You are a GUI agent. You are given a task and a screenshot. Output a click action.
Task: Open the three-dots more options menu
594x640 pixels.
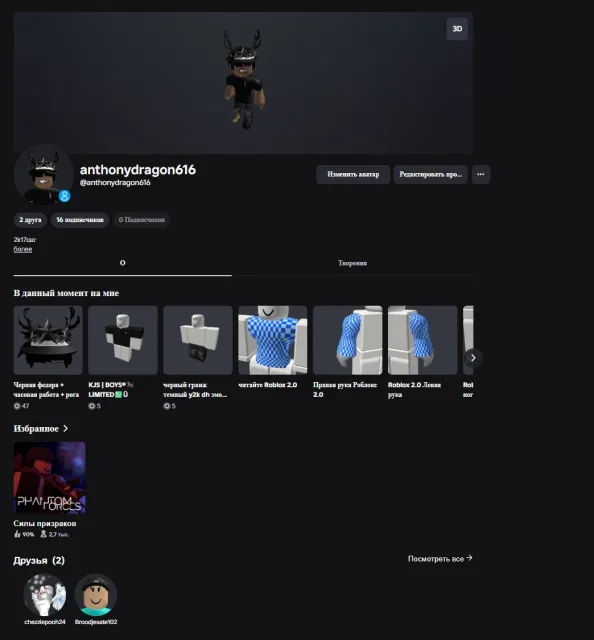(481, 174)
